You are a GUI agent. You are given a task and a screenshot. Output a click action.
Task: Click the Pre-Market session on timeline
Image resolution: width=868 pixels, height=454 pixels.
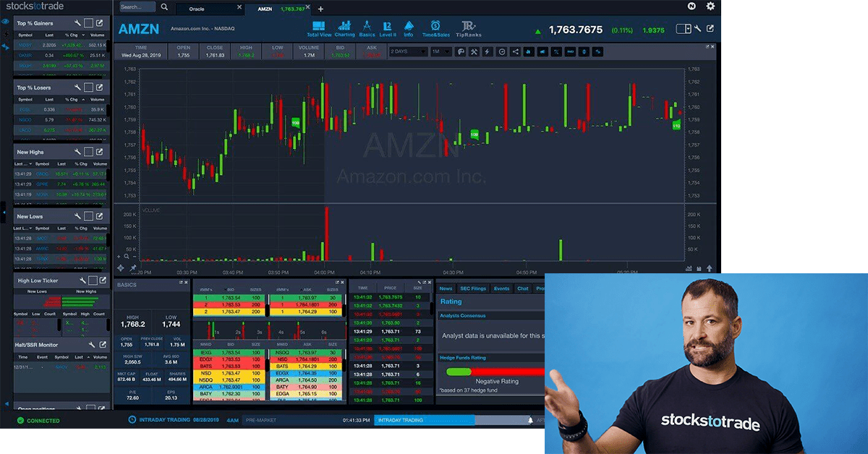(260, 420)
